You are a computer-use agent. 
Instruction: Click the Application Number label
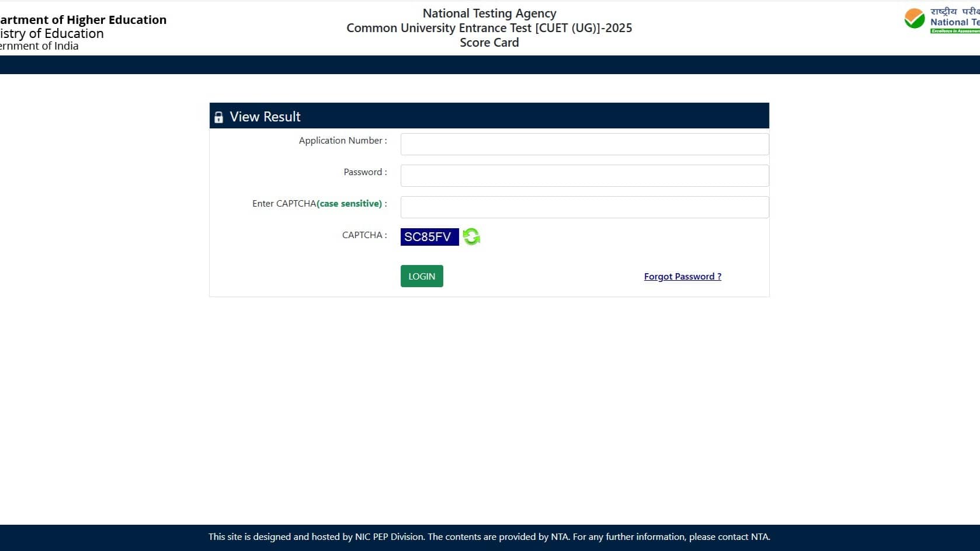tap(343, 141)
